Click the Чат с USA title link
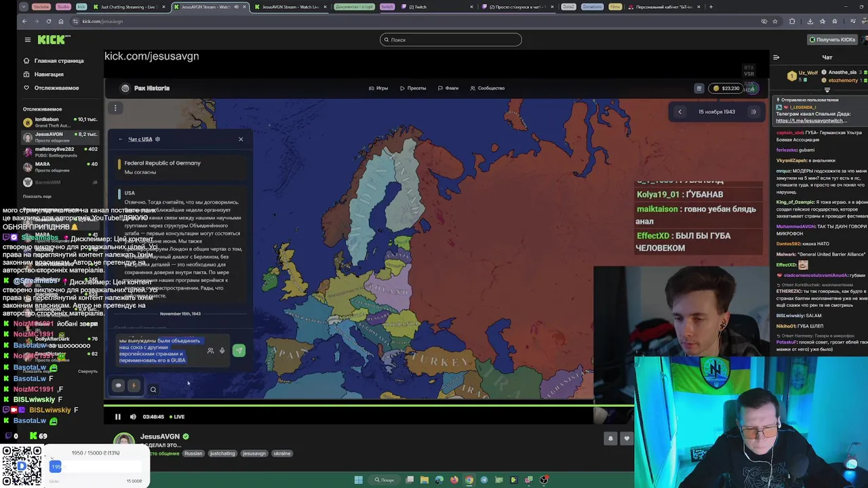 click(x=140, y=140)
